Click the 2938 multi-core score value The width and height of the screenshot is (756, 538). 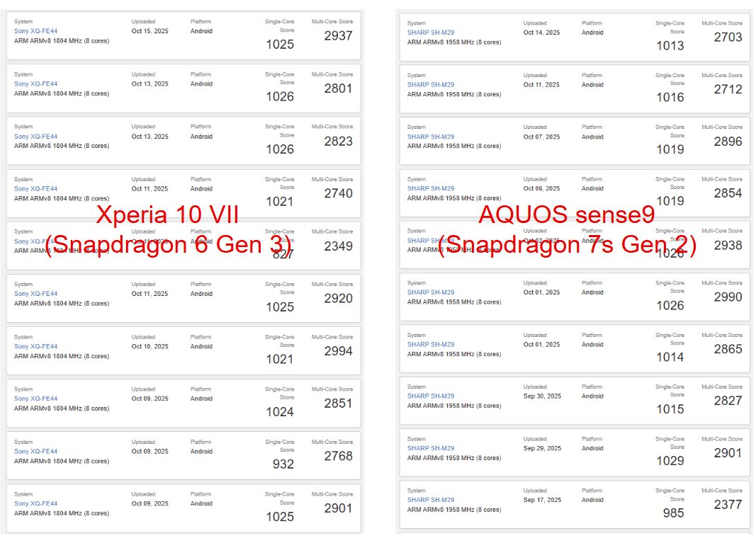(x=728, y=246)
